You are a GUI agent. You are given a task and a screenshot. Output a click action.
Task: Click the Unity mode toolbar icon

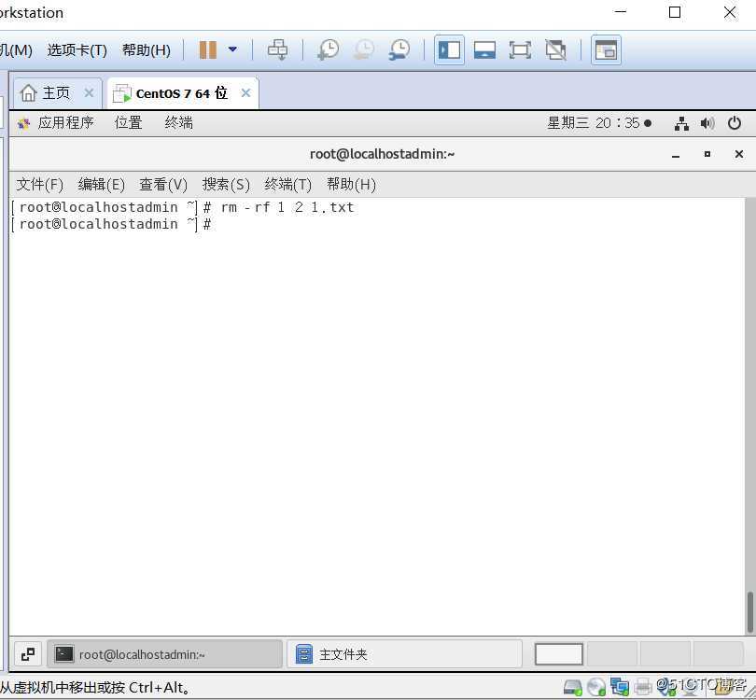(555, 49)
